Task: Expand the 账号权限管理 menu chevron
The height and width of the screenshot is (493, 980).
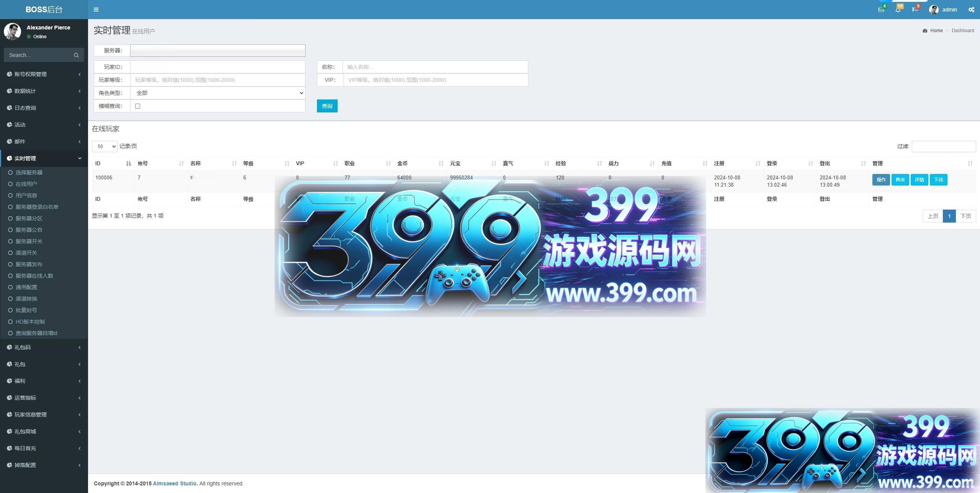Action: click(80, 74)
